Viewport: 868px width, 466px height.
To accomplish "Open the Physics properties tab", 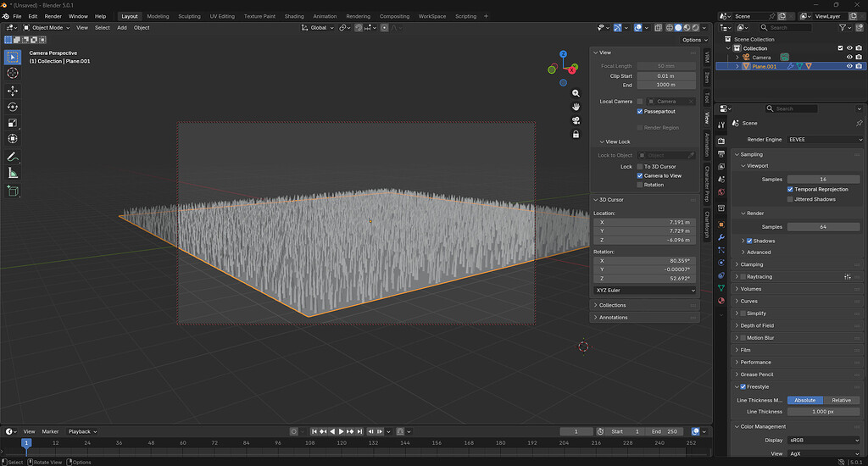I will tap(721, 263).
